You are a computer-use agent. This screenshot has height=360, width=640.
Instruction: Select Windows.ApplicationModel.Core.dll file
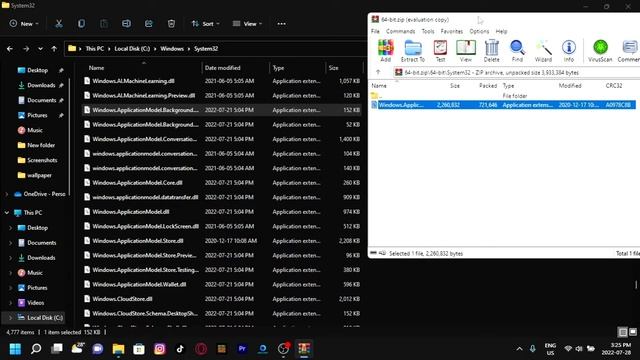(222, 183)
